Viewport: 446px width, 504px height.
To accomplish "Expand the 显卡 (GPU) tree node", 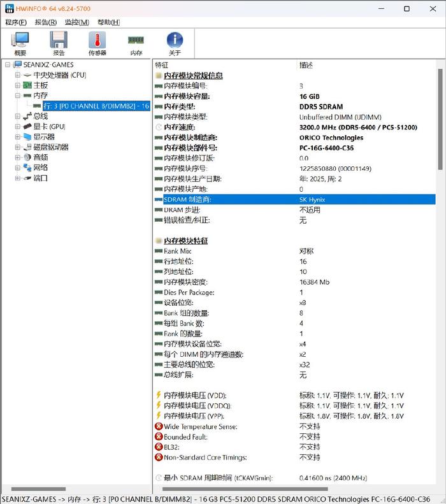I will coord(18,126).
